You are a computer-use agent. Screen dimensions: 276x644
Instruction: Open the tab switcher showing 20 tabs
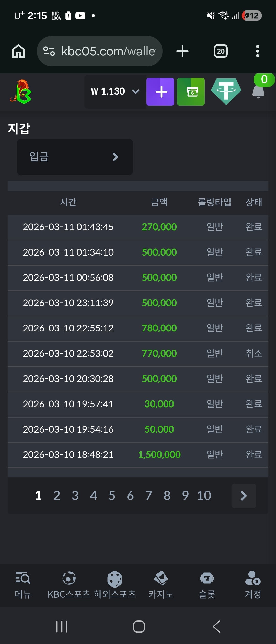pos(221,51)
